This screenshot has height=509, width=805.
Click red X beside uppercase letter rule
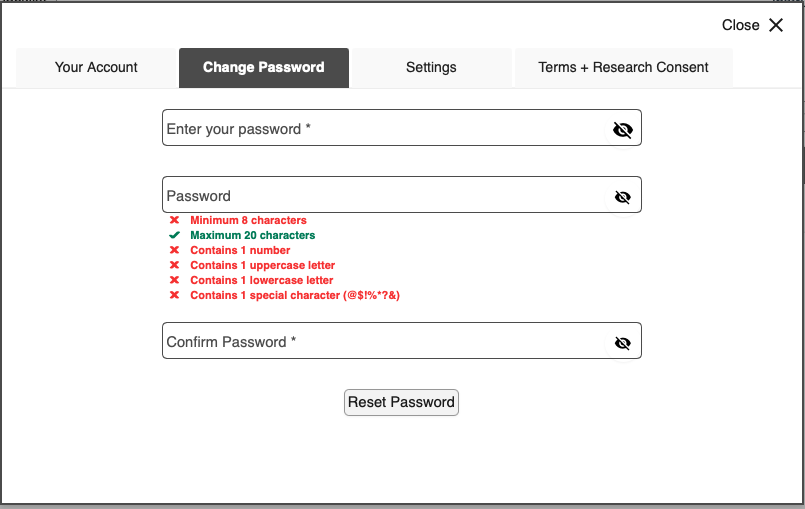point(175,265)
